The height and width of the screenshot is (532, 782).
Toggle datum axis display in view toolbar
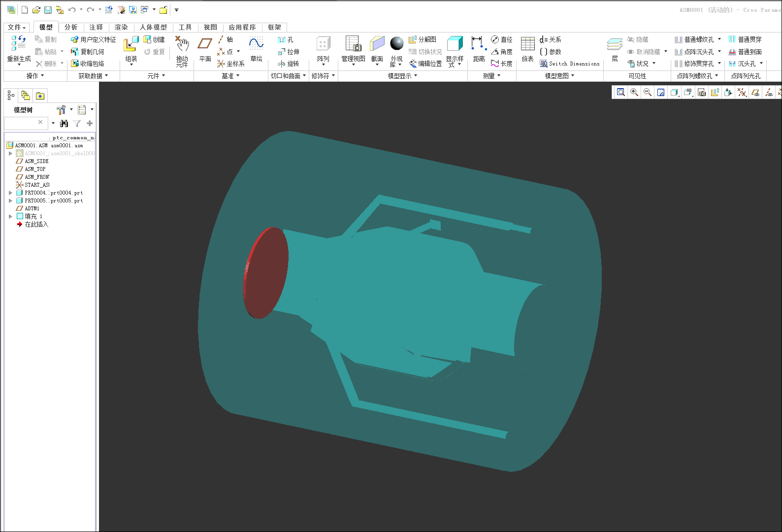(x=769, y=93)
